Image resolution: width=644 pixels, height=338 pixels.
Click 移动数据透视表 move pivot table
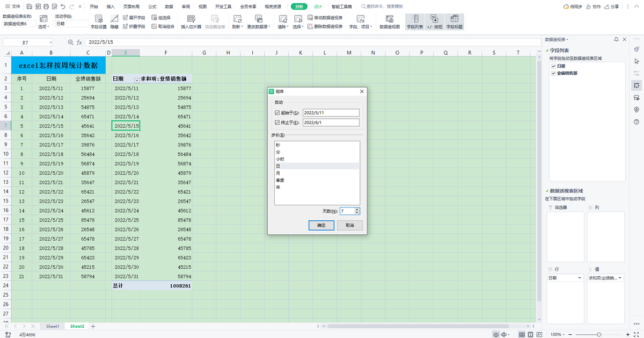pos(325,18)
